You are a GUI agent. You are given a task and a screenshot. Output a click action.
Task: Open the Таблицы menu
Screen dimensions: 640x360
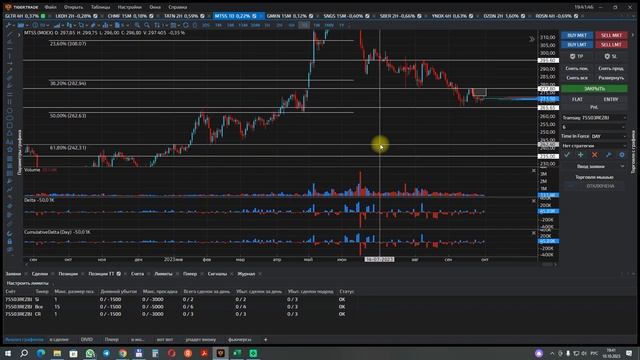(x=100, y=7)
